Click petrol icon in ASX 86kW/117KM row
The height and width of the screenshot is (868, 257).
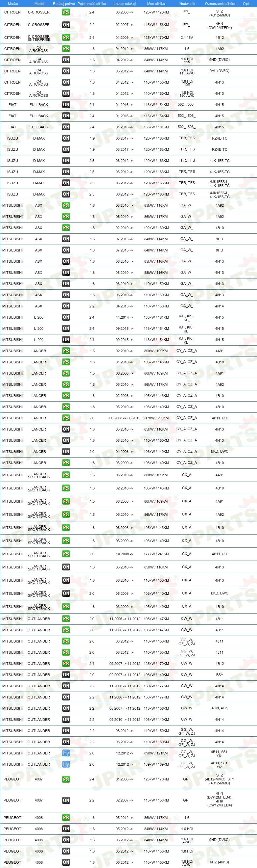(x=66, y=217)
